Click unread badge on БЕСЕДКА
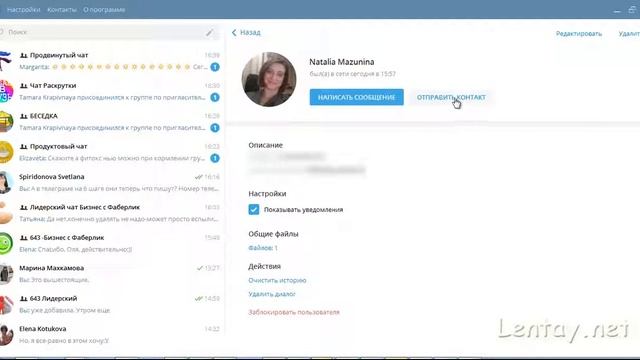This screenshot has height=360, width=640. click(x=215, y=128)
